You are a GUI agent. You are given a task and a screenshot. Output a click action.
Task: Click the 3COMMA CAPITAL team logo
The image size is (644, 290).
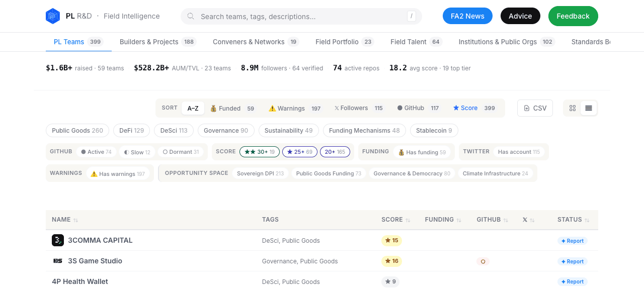tap(58, 240)
